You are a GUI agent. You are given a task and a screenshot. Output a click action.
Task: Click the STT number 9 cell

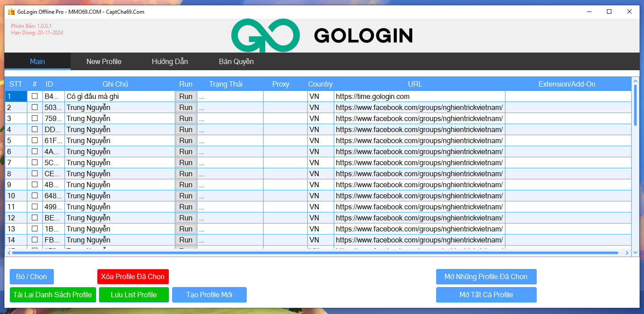16,185
